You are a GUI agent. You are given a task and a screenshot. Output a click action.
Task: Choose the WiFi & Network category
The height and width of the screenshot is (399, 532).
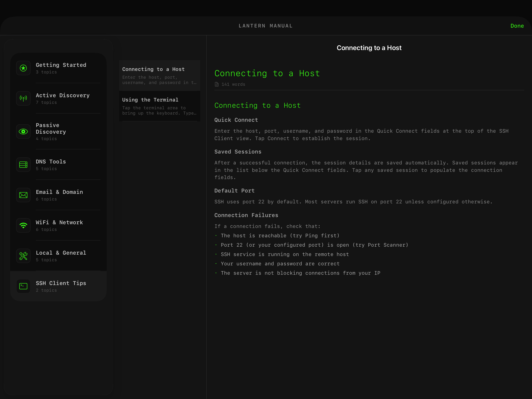tap(59, 222)
